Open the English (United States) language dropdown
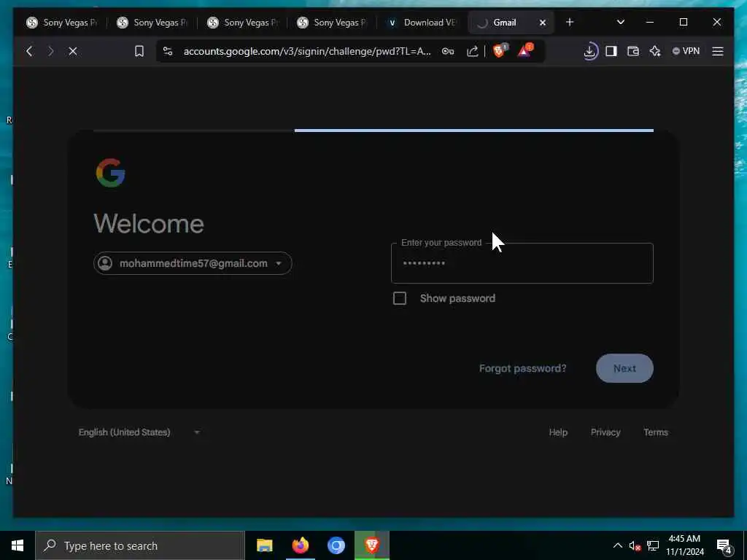Viewport: 747px width, 560px height. point(139,432)
